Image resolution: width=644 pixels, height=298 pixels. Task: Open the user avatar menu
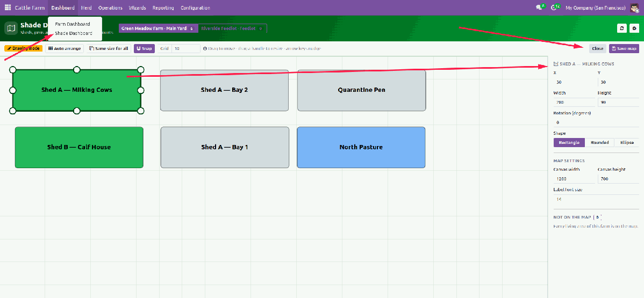click(x=635, y=8)
